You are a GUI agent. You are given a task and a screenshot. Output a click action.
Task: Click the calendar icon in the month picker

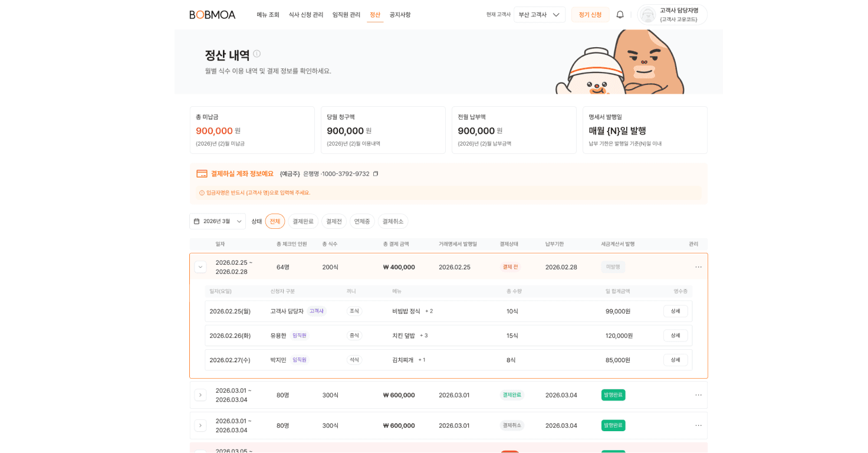point(197,221)
